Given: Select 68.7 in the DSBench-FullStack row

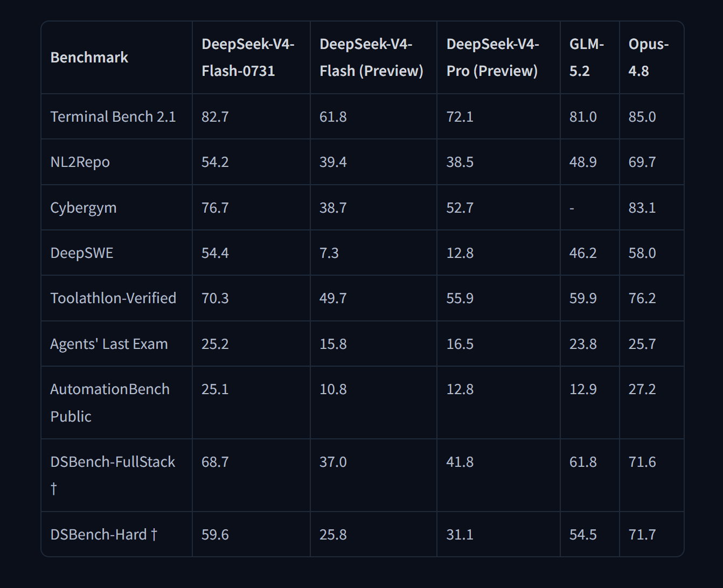Looking at the screenshot, I should tap(215, 462).
